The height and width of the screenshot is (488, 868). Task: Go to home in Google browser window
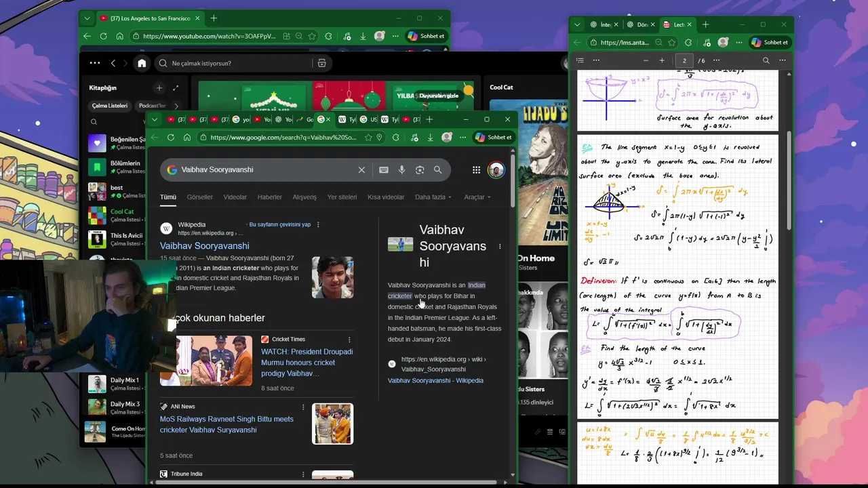pos(187,138)
